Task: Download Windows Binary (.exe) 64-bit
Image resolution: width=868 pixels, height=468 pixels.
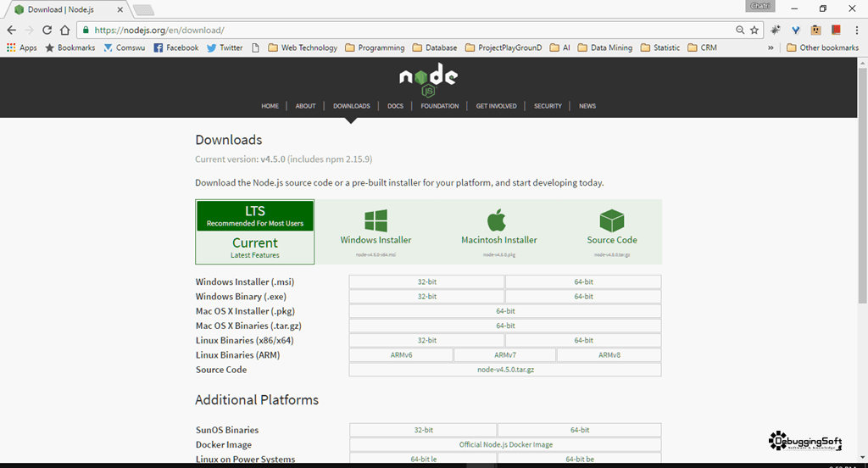Action: point(583,296)
